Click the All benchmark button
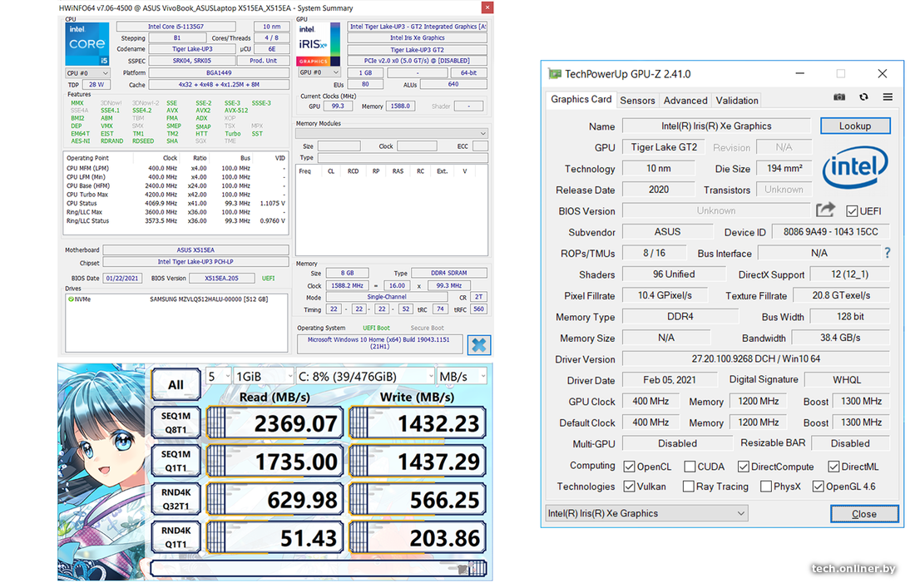Screen dimensions: 915x588 pos(176,384)
